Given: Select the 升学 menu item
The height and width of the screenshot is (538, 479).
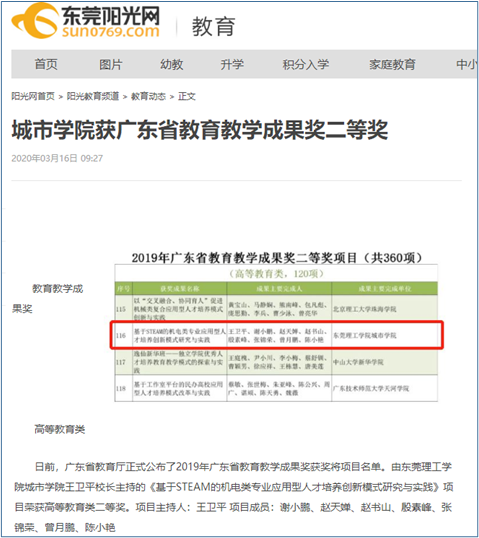Looking at the screenshot, I should coord(232,64).
